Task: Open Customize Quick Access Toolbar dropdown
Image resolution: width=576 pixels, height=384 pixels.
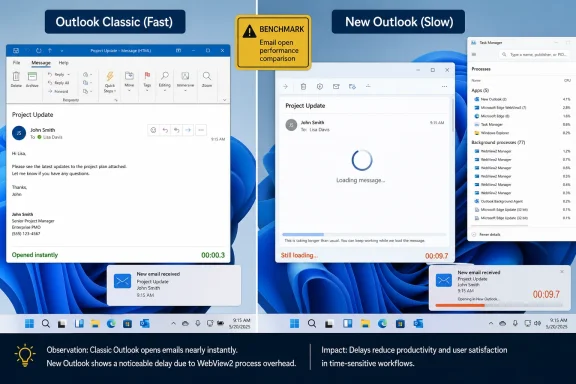Action: (62, 51)
